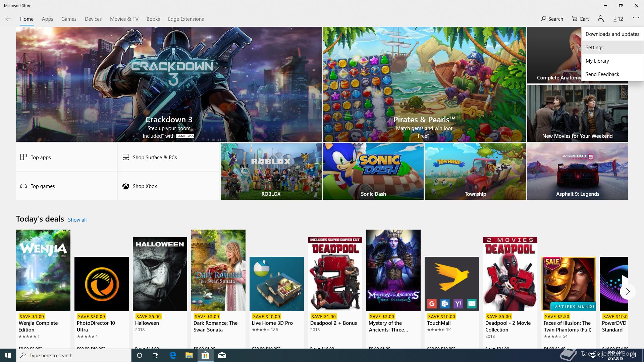644x362 pixels.
Task: Open Mail app from the taskbar
Action: tap(222, 355)
